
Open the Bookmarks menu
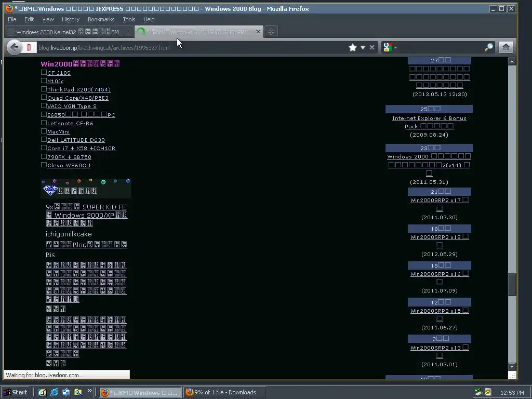click(x=101, y=19)
